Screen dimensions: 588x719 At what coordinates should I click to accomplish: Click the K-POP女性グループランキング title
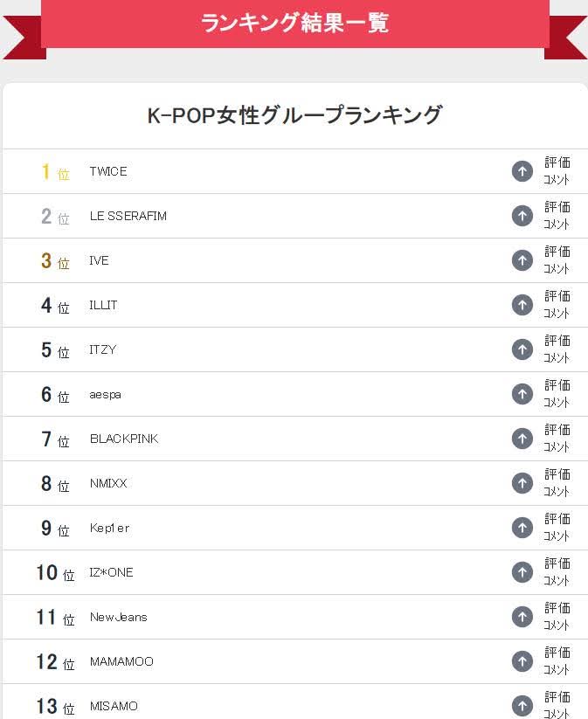[294, 115]
